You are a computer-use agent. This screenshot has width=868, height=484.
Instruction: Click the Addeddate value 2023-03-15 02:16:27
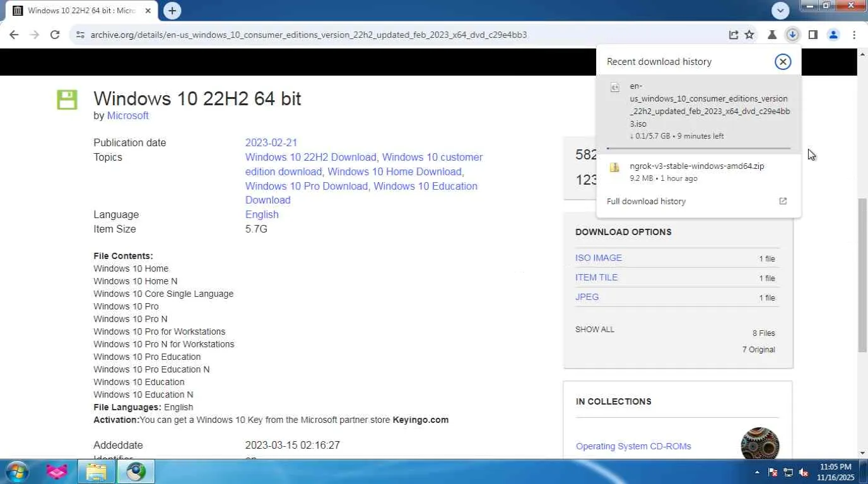(293, 446)
